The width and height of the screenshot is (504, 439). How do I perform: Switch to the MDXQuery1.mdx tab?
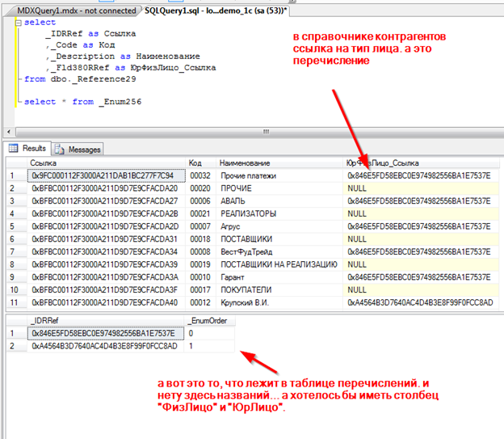(77, 11)
